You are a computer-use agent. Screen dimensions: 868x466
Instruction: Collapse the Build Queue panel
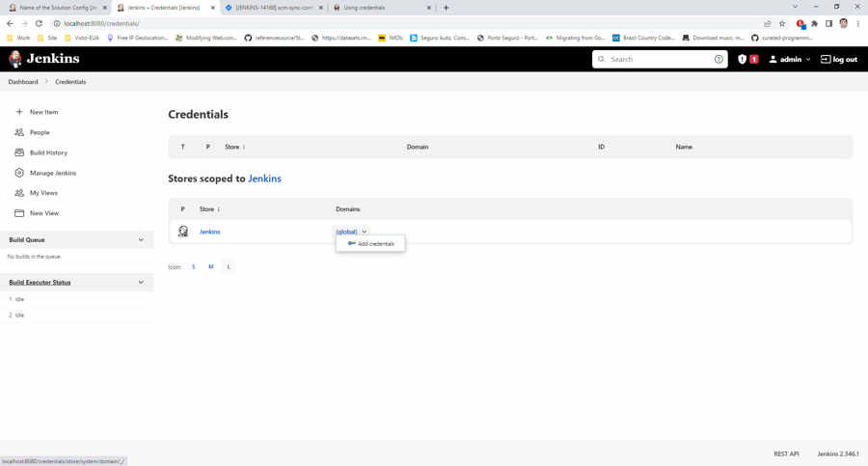click(141, 240)
